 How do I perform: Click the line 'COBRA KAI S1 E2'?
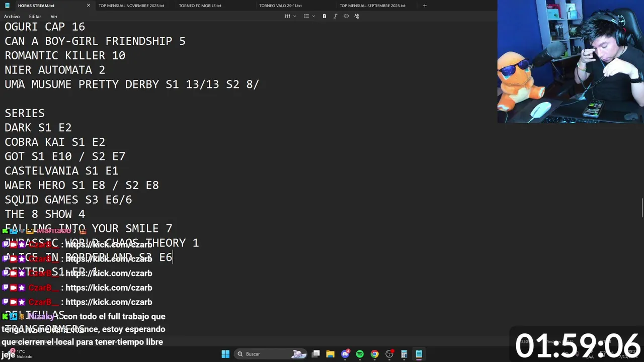point(55,142)
